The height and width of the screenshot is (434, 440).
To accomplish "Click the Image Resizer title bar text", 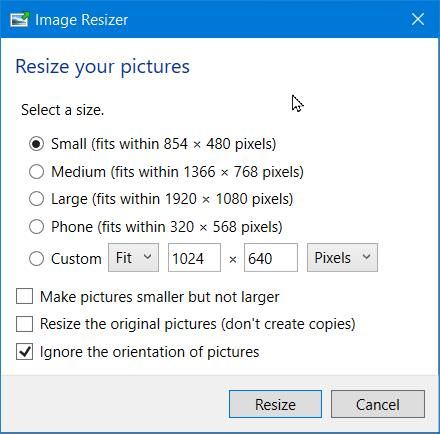I will [82, 20].
